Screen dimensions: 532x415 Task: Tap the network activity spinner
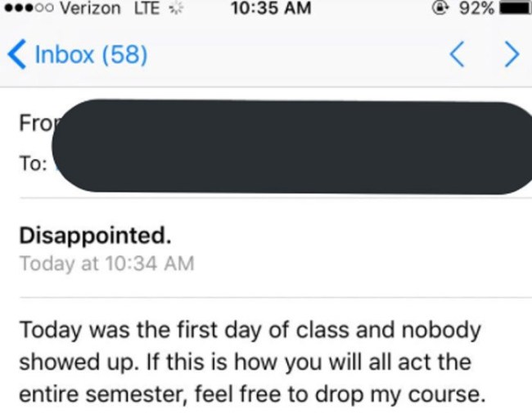174,9
